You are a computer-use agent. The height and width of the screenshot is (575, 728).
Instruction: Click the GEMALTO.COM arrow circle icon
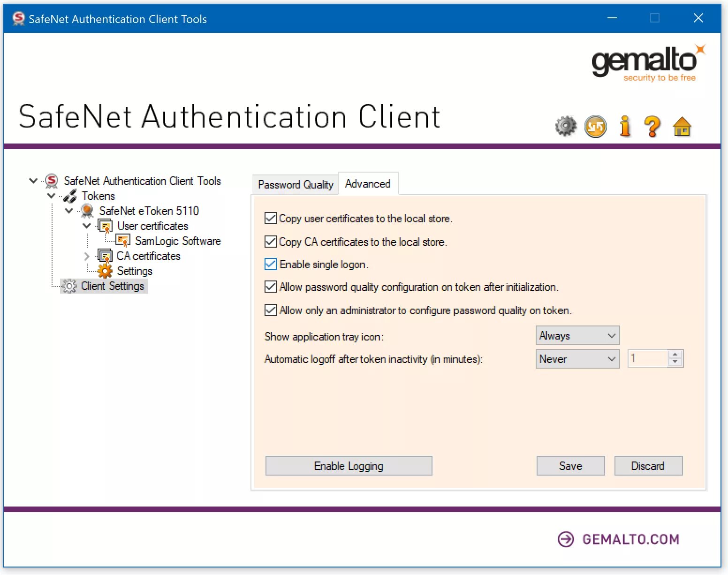[x=566, y=539]
